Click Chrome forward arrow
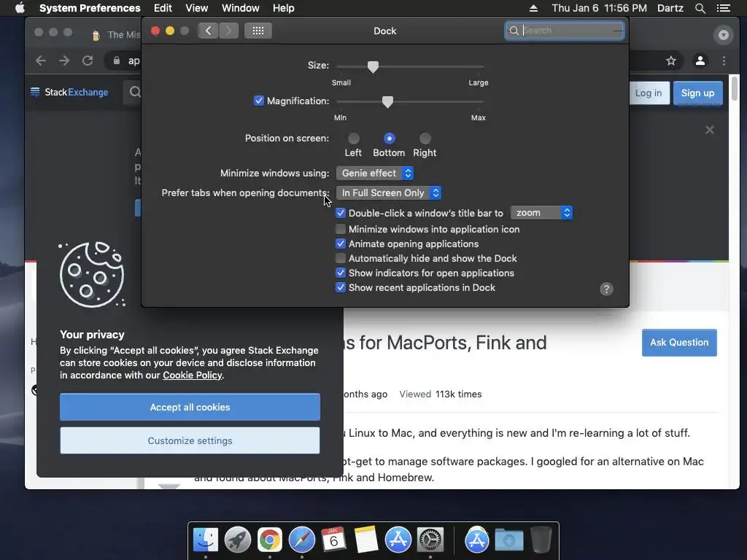The image size is (747, 560). (x=64, y=61)
